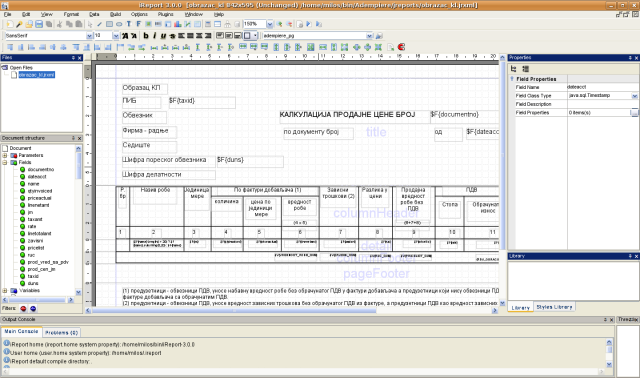Viewport: 640px width, 378px height.
Task: Open Field Class Type dropdown
Action: [x=634, y=96]
